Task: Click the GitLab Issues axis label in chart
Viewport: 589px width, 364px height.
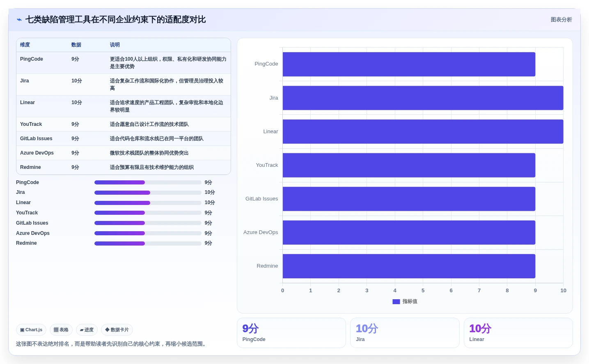Action: tap(261, 199)
